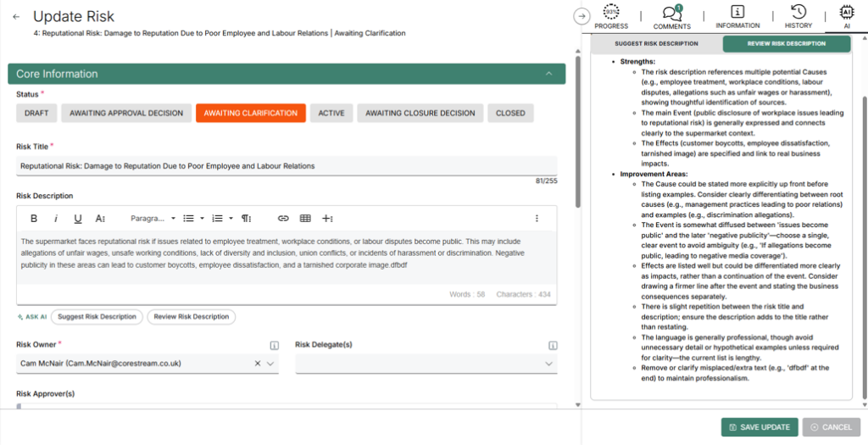868x445 pixels.
Task: Click the Ask AI sparkle label
Action: pyautogui.click(x=32, y=317)
